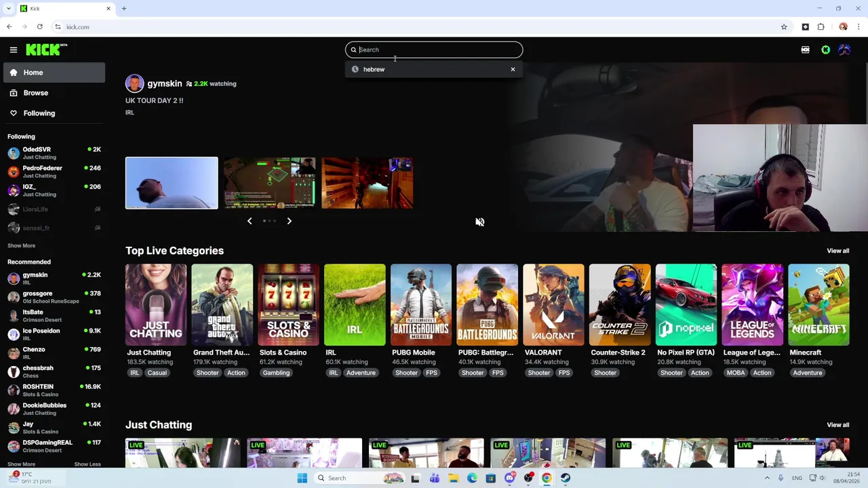The height and width of the screenshot is (488, 868).
Task: Select the third carousel thumbnail
Action: [x=367, y=183]
